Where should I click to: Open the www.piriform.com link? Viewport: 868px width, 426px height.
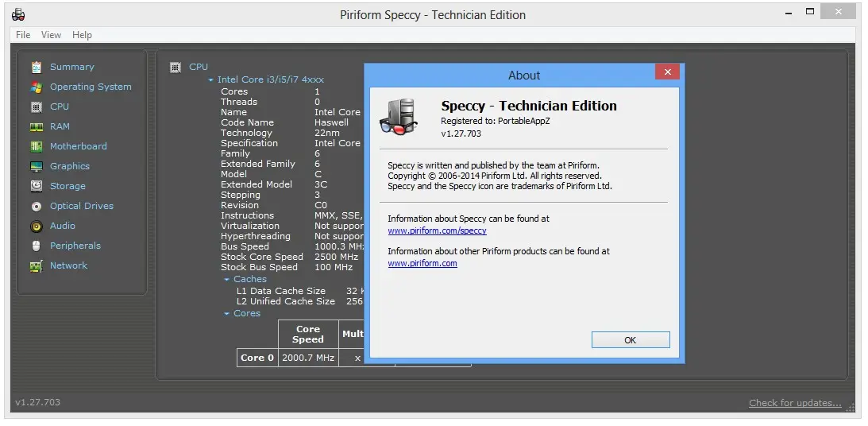(x=422, y=264)
